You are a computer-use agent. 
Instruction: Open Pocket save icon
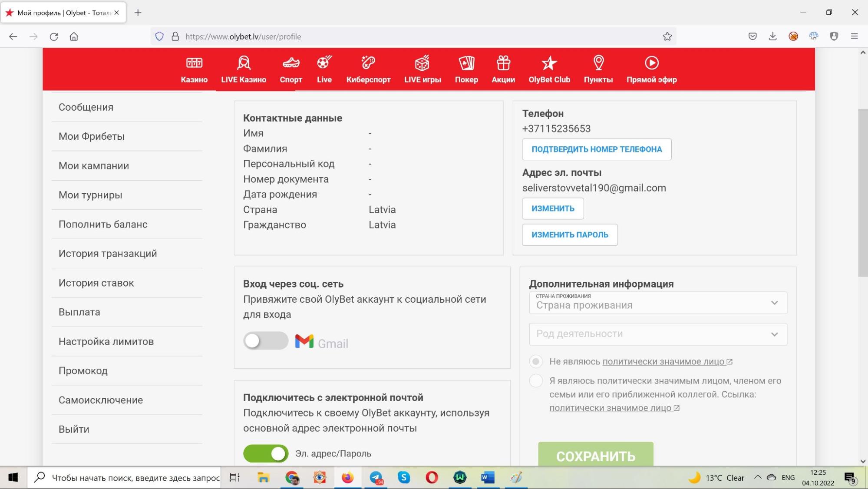[752, 36]
